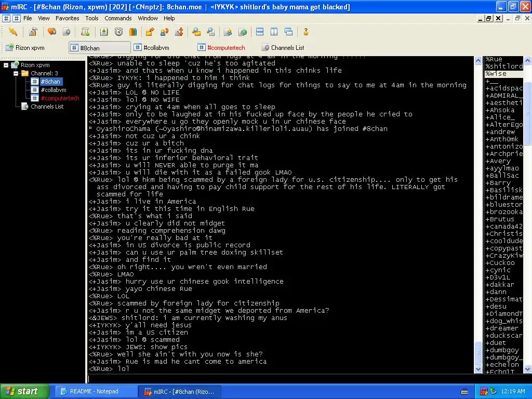This screenshot has height=399, width=532.
Task: Select #computertech in the treebar
Action: [x=60, y=98]
